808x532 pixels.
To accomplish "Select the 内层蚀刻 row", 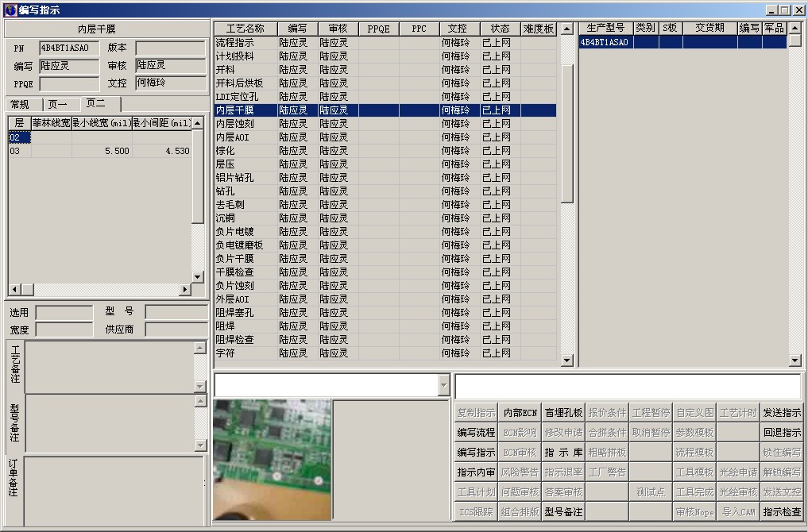I will (385, 124).
